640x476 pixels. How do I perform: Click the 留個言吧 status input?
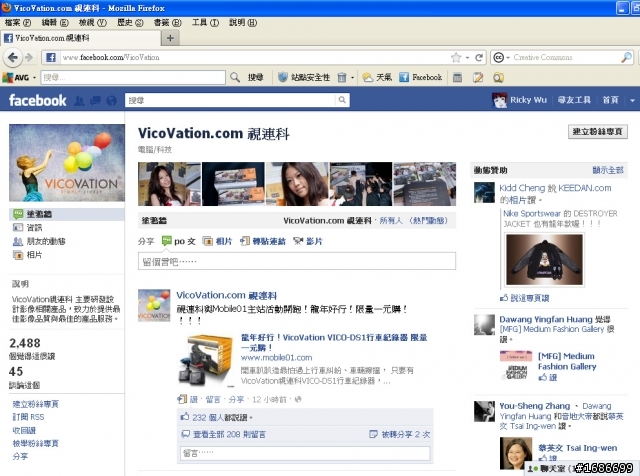point(297,261)
